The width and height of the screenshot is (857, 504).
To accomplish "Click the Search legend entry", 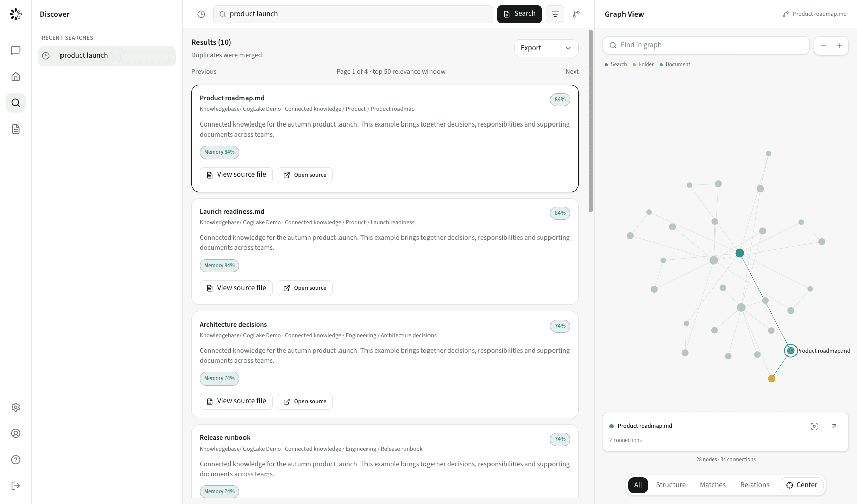I will coord(616,65).
